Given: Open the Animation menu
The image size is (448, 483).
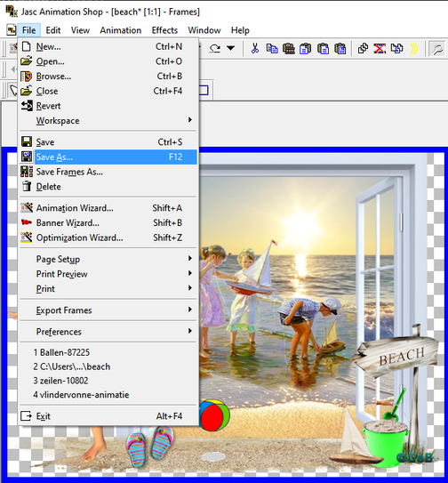Looking at the screenshot, I should tap(120, 30).
